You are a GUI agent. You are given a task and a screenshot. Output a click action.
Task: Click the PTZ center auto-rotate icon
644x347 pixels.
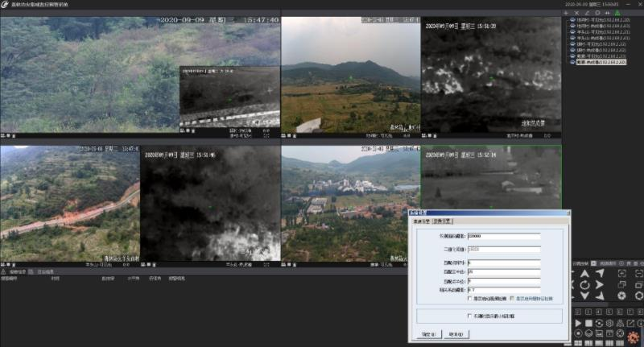pyautogui.click(x=584, y=285)
